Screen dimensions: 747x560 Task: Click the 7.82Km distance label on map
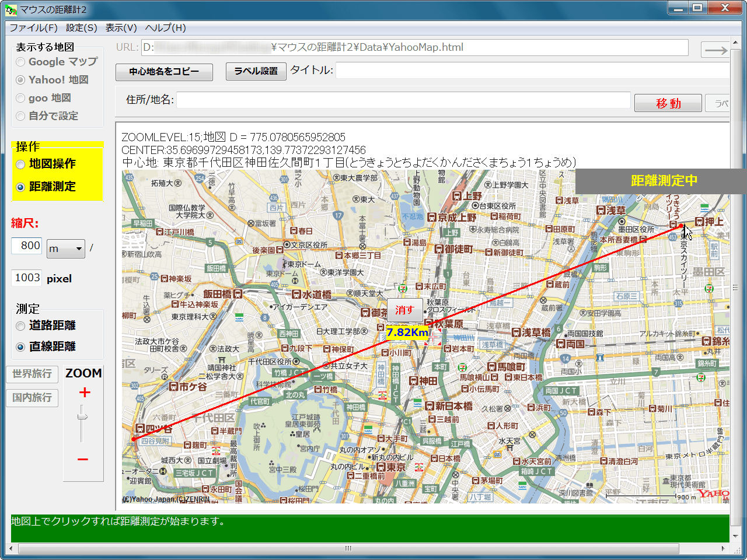[x=407, y=332]
